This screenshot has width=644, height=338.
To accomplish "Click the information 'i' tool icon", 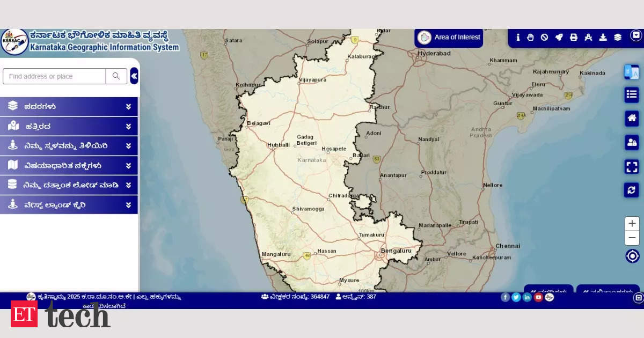I will (x=518, y=38).
